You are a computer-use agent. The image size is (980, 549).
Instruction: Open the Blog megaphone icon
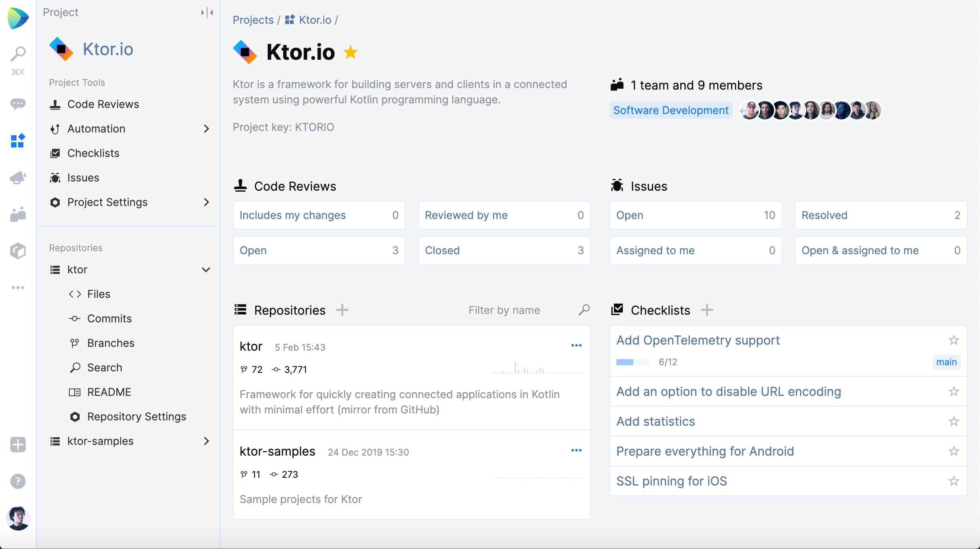pos(18,177)
